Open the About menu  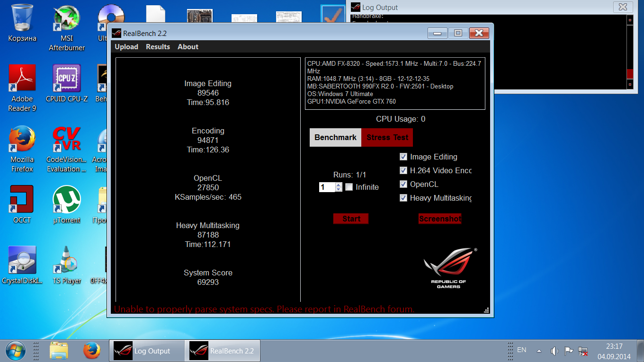[188, 47]
